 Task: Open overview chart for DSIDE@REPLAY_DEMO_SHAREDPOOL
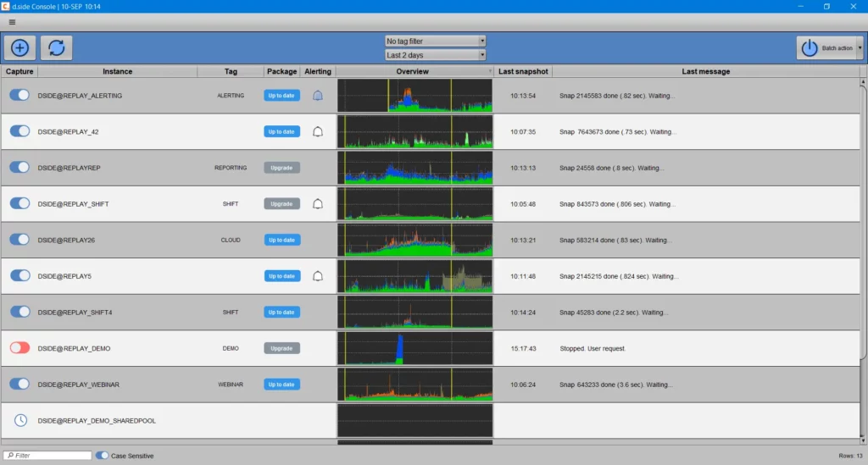[415, 421]
